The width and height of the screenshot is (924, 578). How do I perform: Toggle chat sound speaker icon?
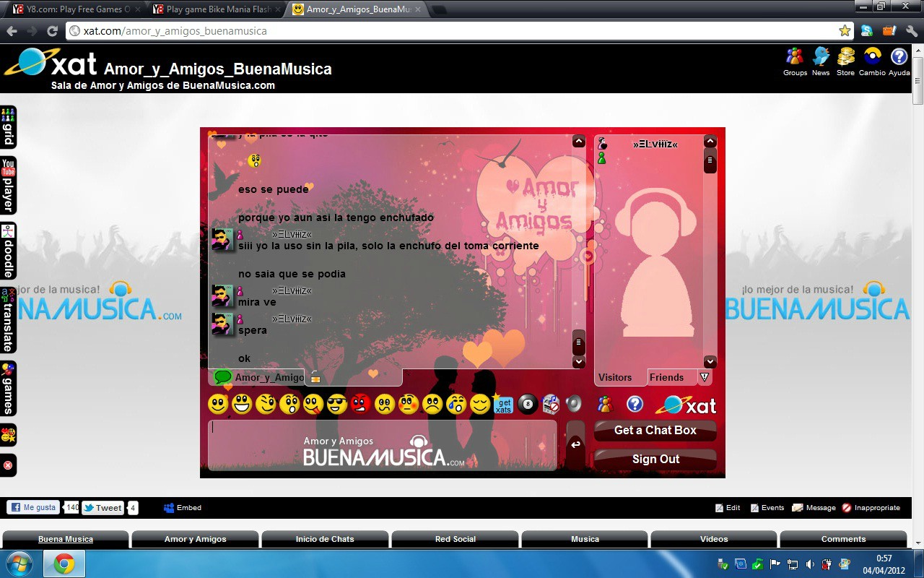point(573,403)
